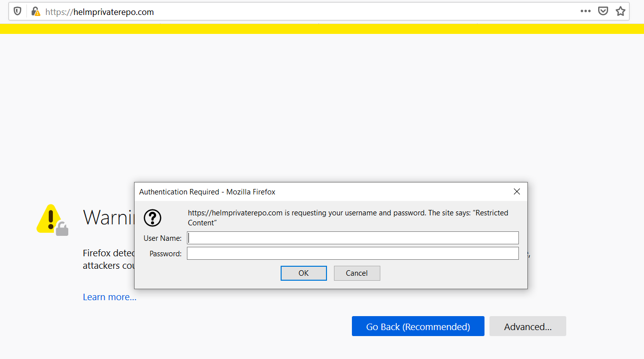This screenshot has height=359, width=644.
Task: Save page to Pocket
Action: click(x=603, y=10)
